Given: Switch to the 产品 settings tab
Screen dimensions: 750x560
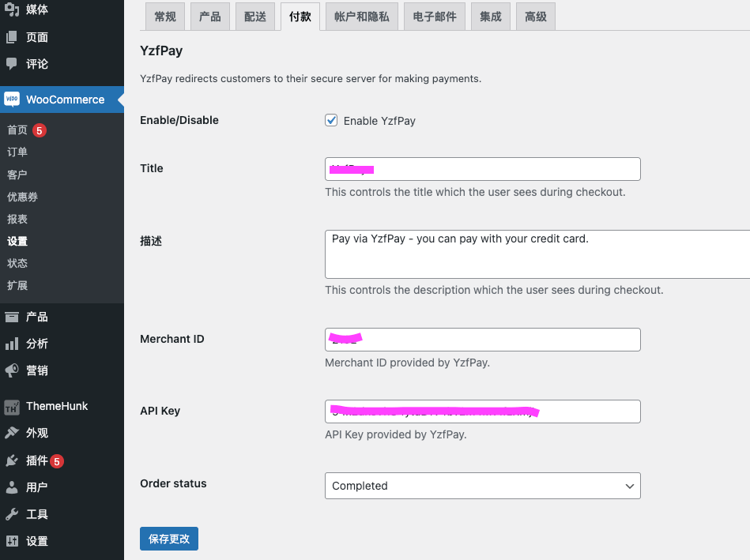Looking at the screenshot, I should 210,17.
